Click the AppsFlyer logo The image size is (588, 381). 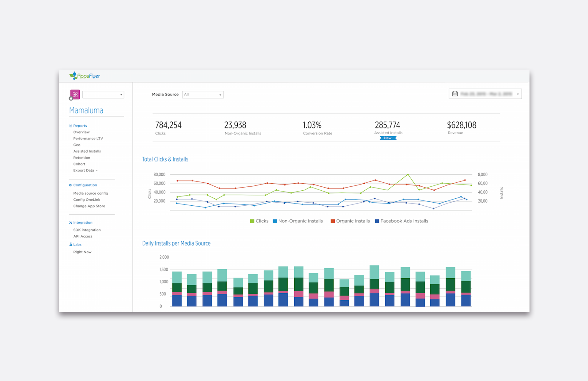pos(85,76)
